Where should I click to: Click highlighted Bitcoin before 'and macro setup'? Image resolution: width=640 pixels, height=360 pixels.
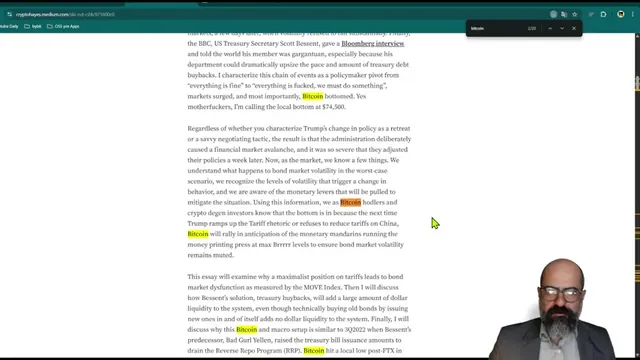point(247,329)
